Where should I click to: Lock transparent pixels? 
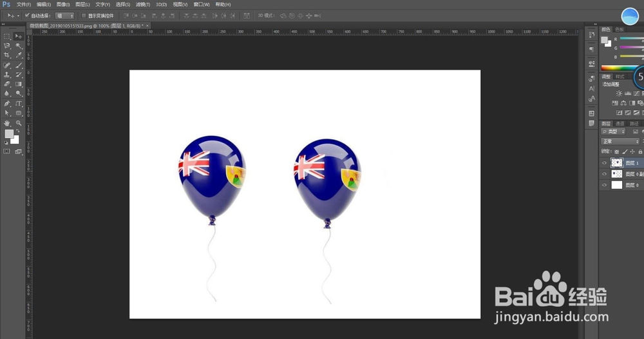(x=616, y=151)
